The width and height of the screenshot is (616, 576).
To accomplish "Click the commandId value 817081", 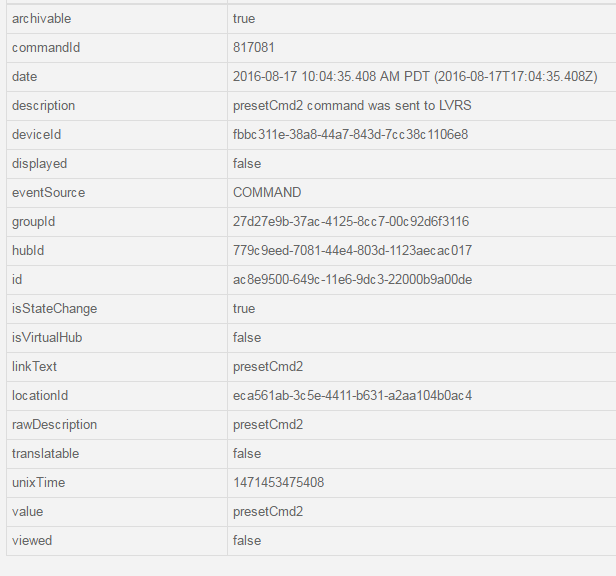I will pos(253,48).
